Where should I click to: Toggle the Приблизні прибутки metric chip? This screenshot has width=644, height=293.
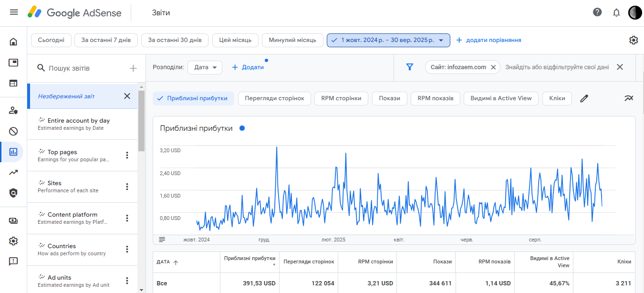193,98
